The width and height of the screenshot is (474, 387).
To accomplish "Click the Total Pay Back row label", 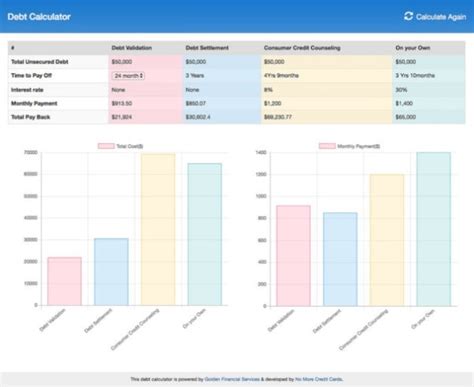I will click(x=30, y=117).
